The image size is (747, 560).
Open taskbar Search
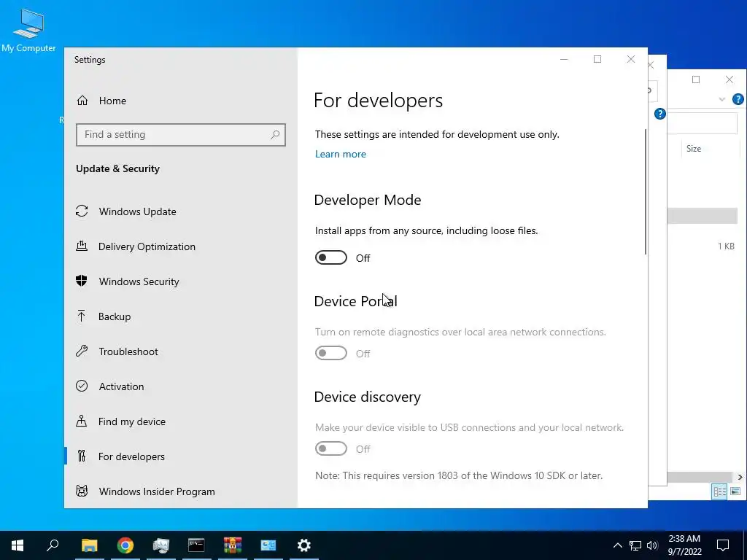pos(53,545)
